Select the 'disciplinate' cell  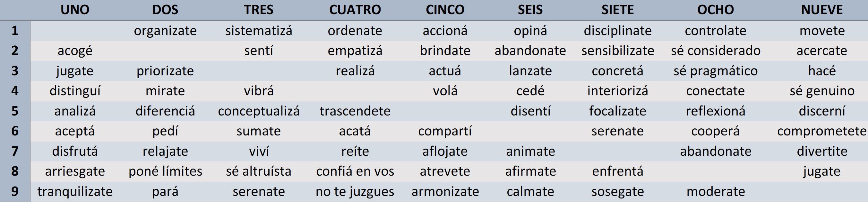coord(617,31)
